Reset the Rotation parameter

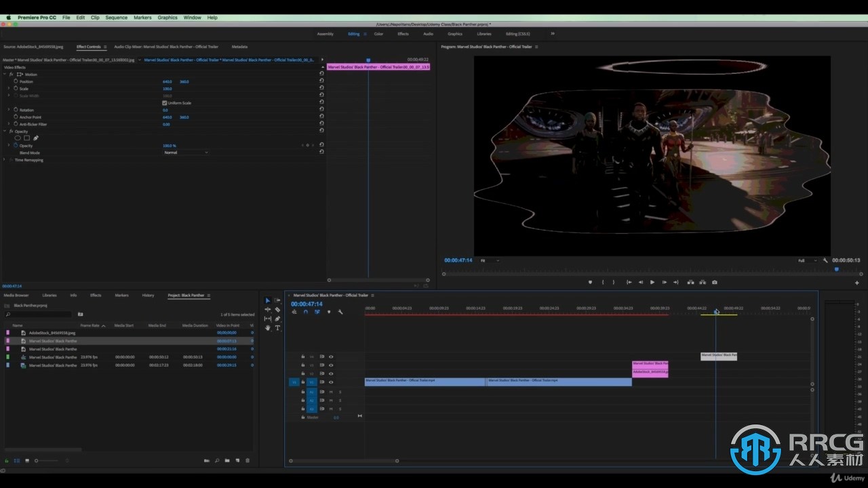tap(321, 110)
